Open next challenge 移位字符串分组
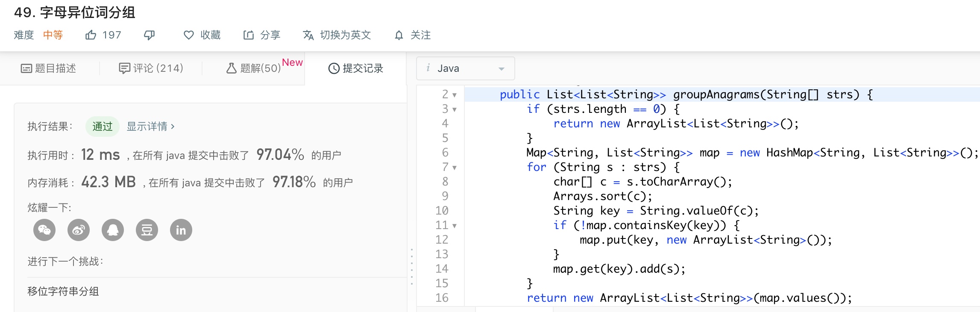 (x=63, y=291)
